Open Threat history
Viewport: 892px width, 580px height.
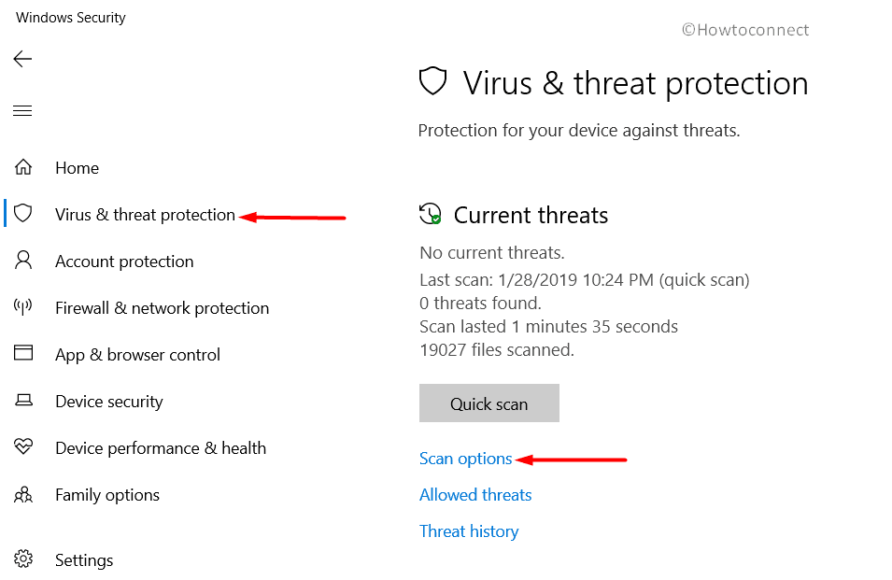469,531
